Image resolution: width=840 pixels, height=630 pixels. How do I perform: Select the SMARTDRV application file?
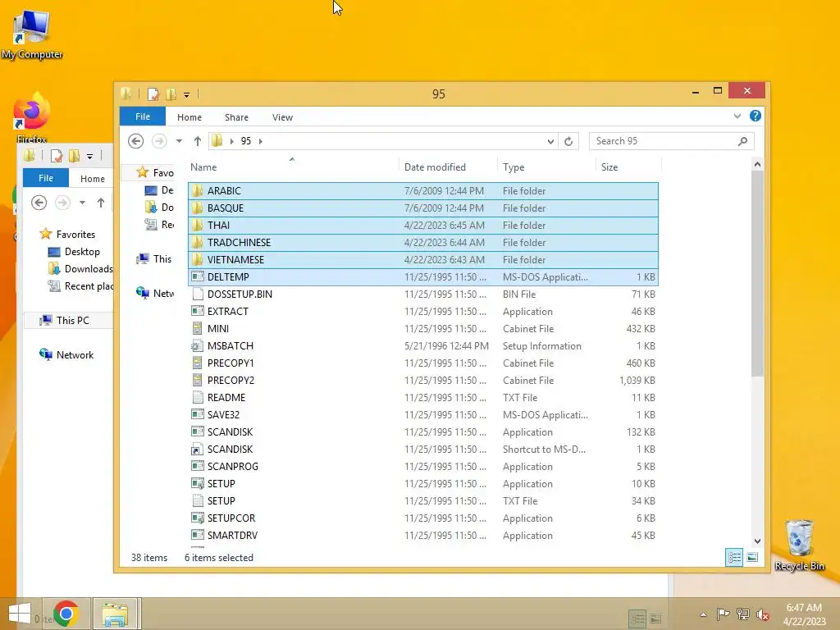pos(423,535)
